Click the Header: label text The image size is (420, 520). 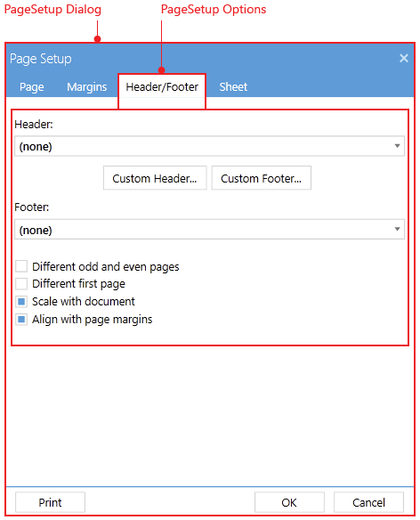[x=34, y=125]
